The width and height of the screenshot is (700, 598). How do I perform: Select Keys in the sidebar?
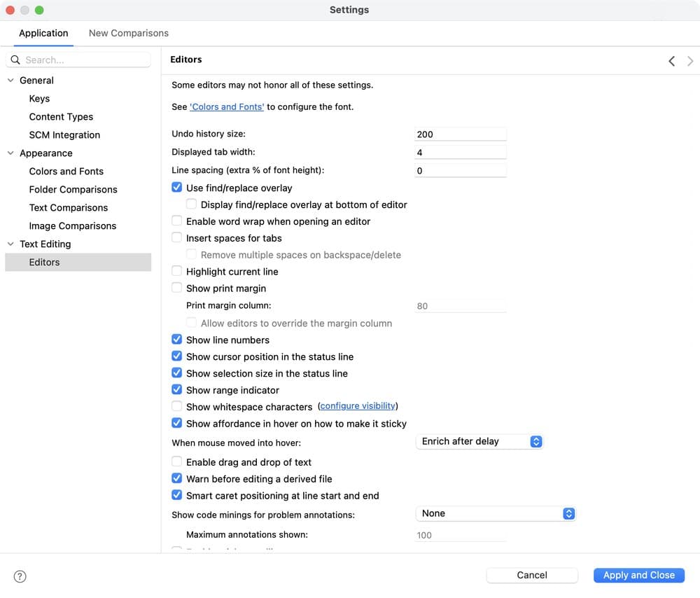pos(39,99)
